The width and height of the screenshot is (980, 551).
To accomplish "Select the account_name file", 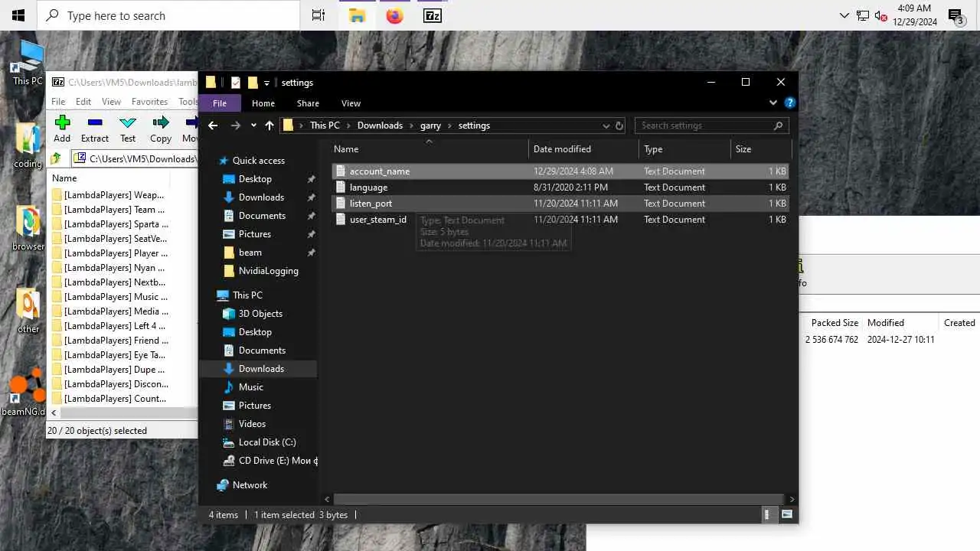I will [560, 171].
